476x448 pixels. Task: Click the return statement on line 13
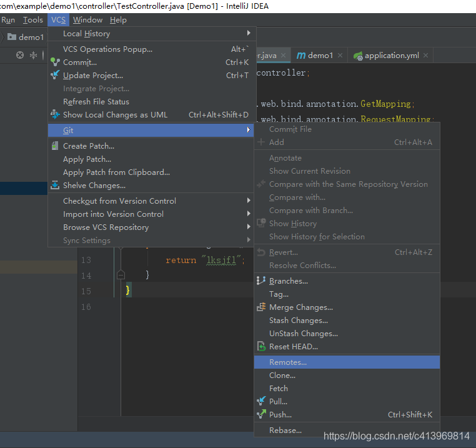point(205,260)
